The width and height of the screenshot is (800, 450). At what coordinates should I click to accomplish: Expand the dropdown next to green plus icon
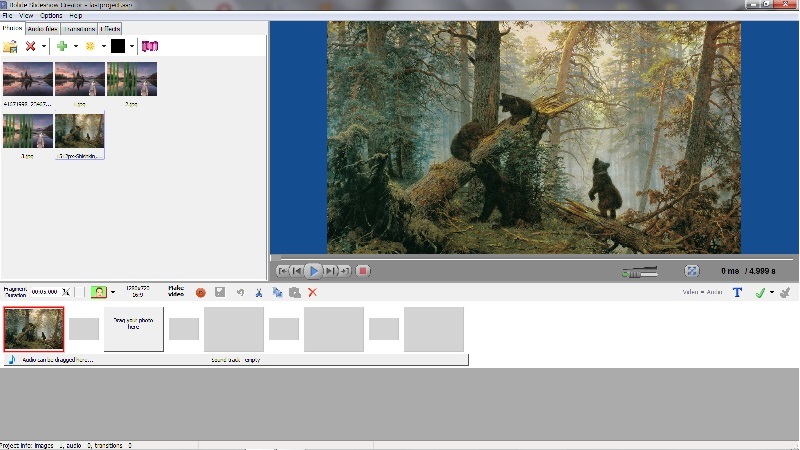pos(76,46)
